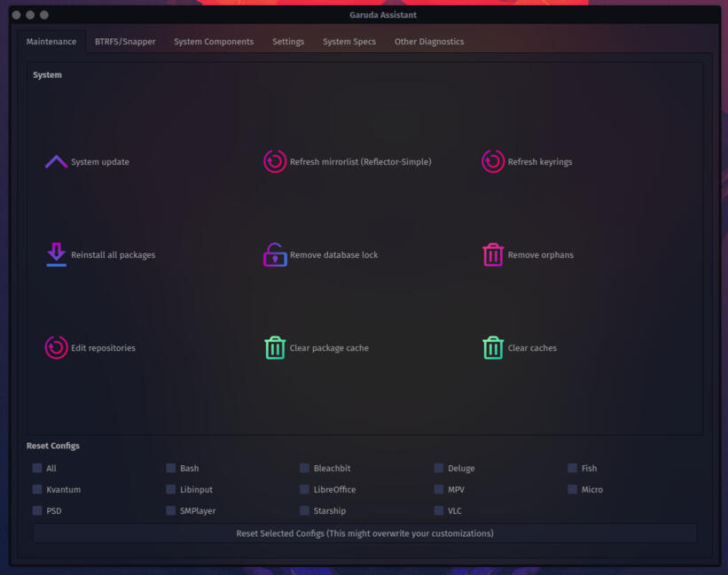728x575 pixels.
Task: Click the Remove orphans trash icon
Action: [493, 254]
